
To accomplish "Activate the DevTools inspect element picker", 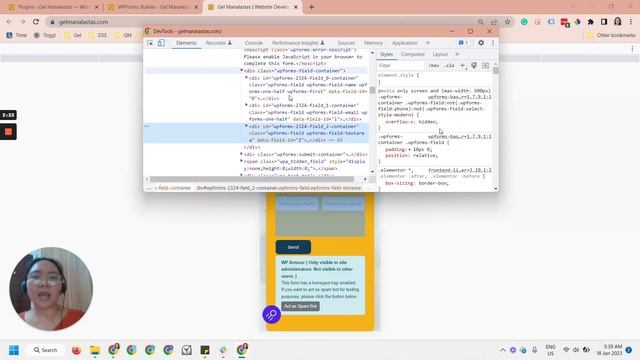I will click(x=150, y=43).
